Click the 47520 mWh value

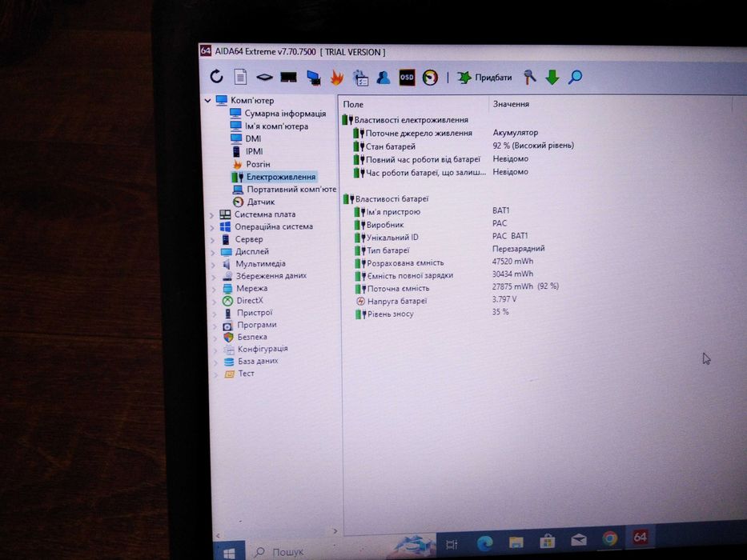pyautogui.click(x=512, y=261)
